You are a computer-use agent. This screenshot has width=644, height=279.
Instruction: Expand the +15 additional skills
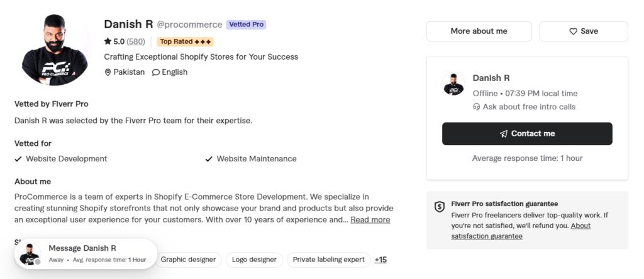click(x=380, y=260)
